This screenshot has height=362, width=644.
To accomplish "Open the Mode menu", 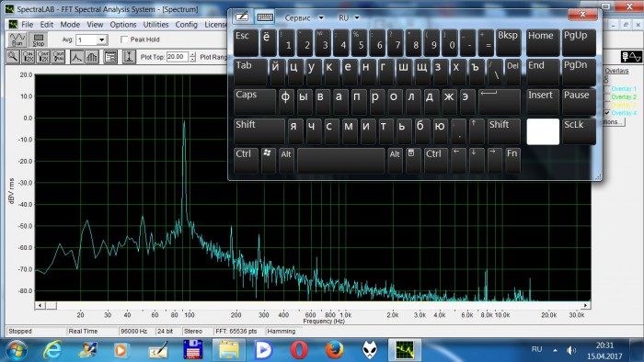I will coord(70,25).
